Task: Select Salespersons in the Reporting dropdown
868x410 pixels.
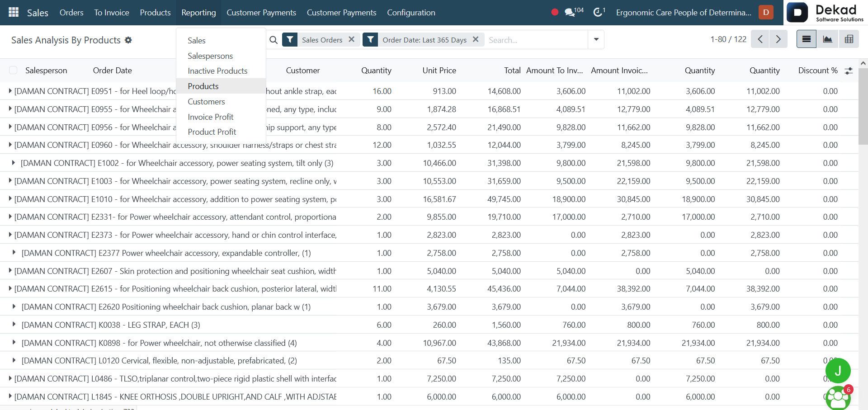Action: pos(210,56)
